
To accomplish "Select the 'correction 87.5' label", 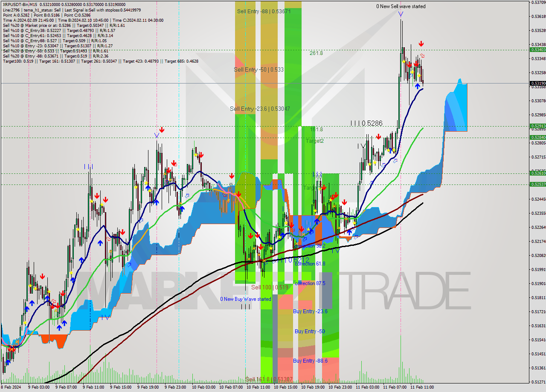I will point(310,283).
